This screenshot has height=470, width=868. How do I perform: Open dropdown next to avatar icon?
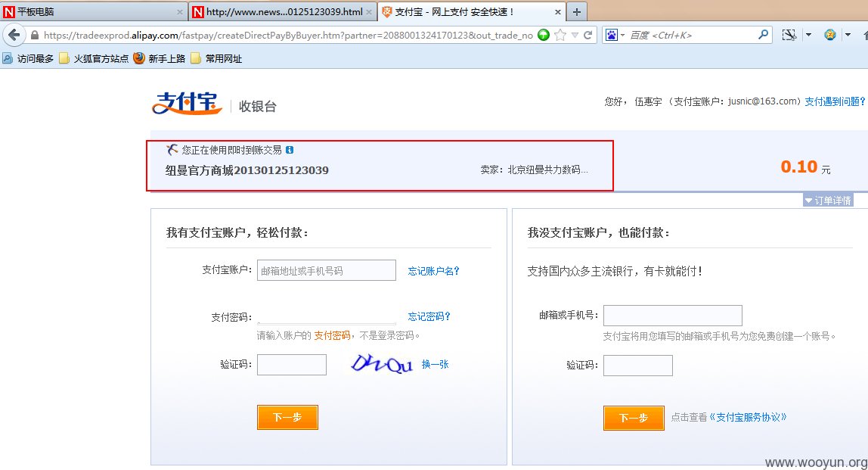point(848,35)
